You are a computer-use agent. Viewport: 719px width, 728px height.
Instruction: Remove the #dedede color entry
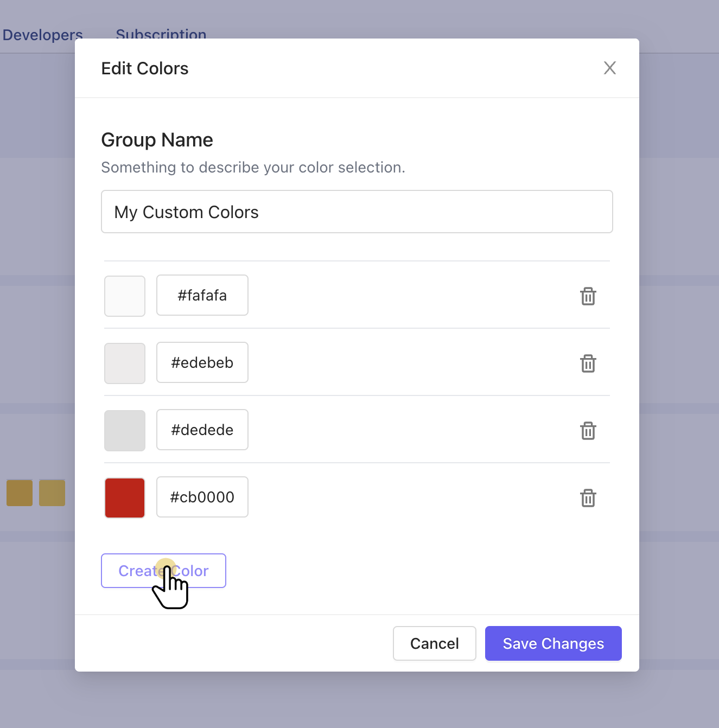[588, 431]
